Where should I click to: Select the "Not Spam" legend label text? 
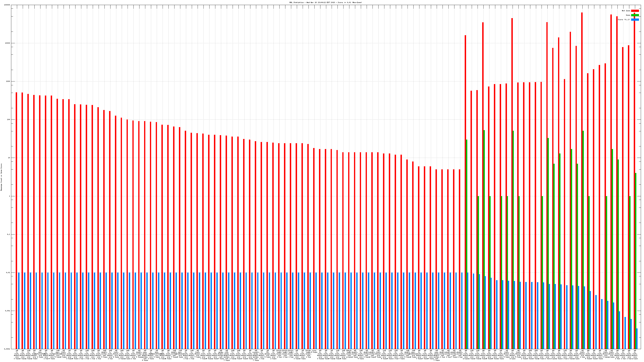[x=626, y=11]
